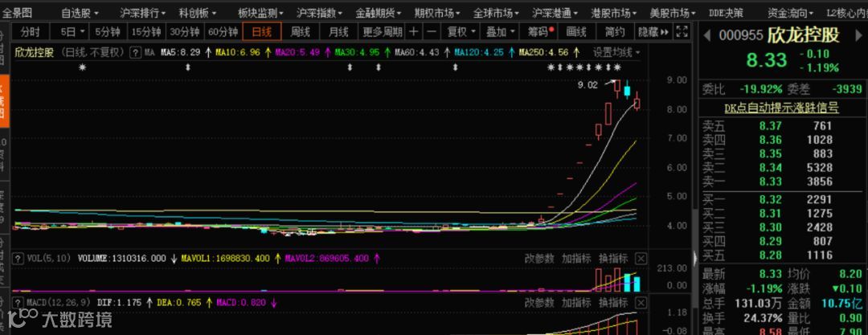Open the 5日 period dropdown

tap(72, 31)
